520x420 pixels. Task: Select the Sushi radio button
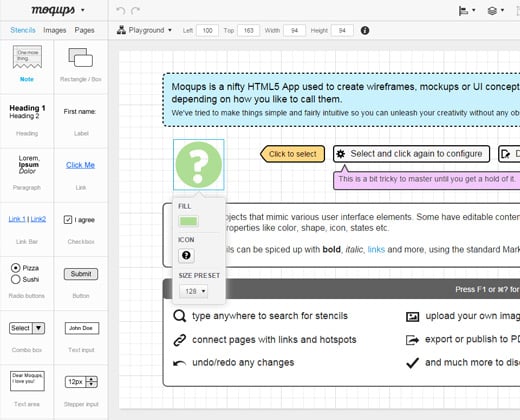click(x=15, y=279)
